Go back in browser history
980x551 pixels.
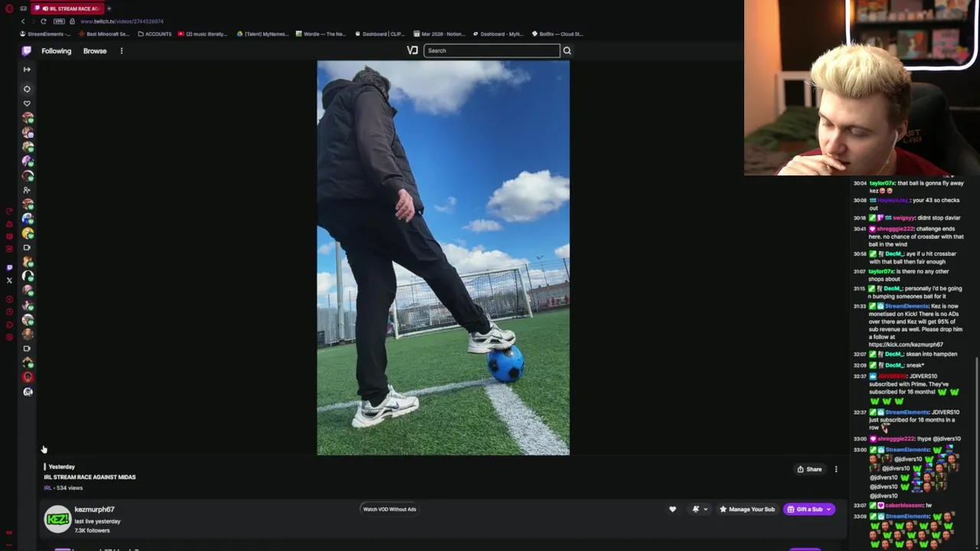pos(23,21)
